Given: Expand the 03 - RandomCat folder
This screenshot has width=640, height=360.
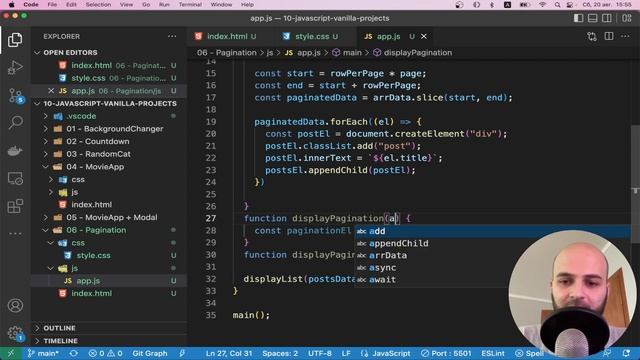Looking at the screenshot, I should [x=46, y=154].
